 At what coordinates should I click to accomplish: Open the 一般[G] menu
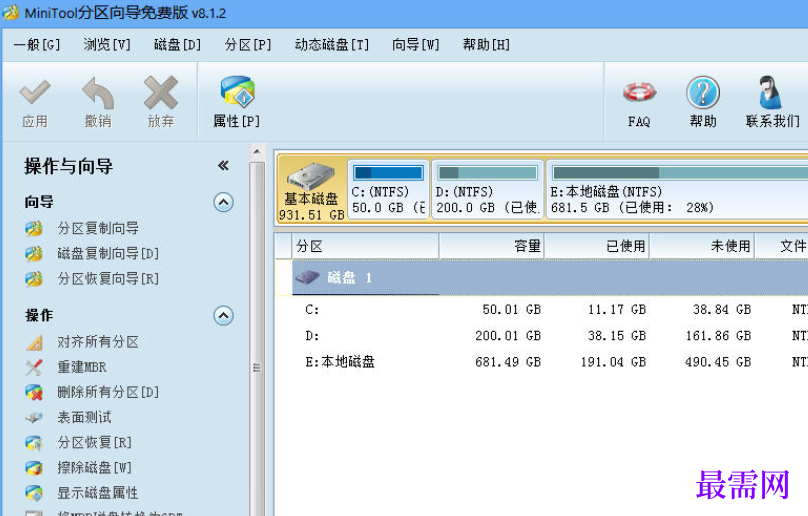37,45
